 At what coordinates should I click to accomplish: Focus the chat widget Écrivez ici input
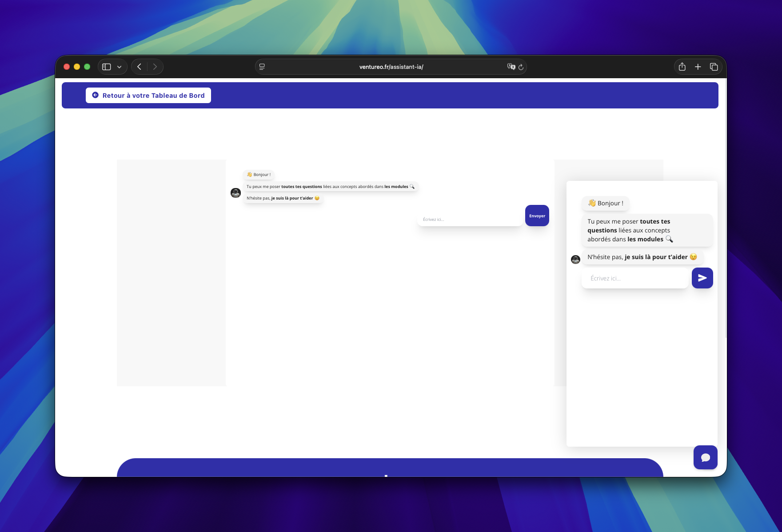point(635,278)
